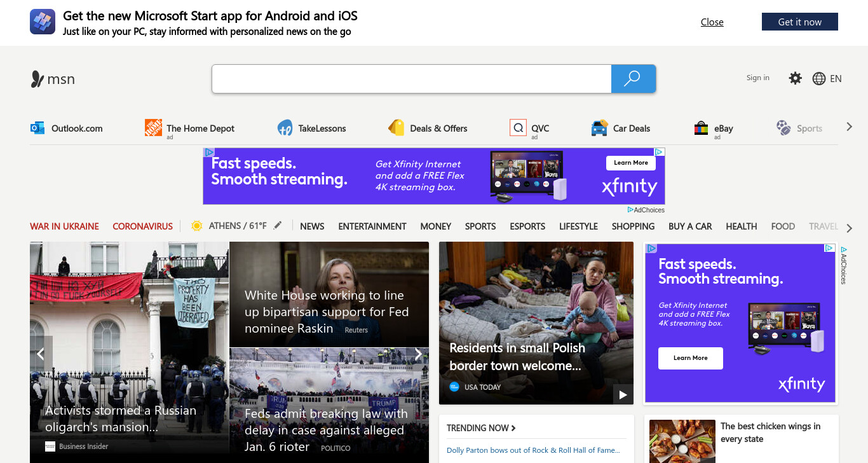868x463 pixels.
Task: Show next slide in news carousel
Action: (x=418, y=354)
